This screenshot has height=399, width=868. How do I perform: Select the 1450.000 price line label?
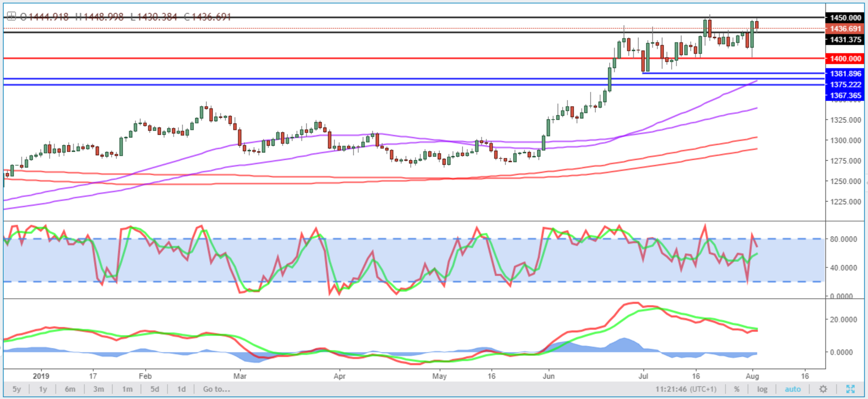pyautogui.click(x=845, y=18)
